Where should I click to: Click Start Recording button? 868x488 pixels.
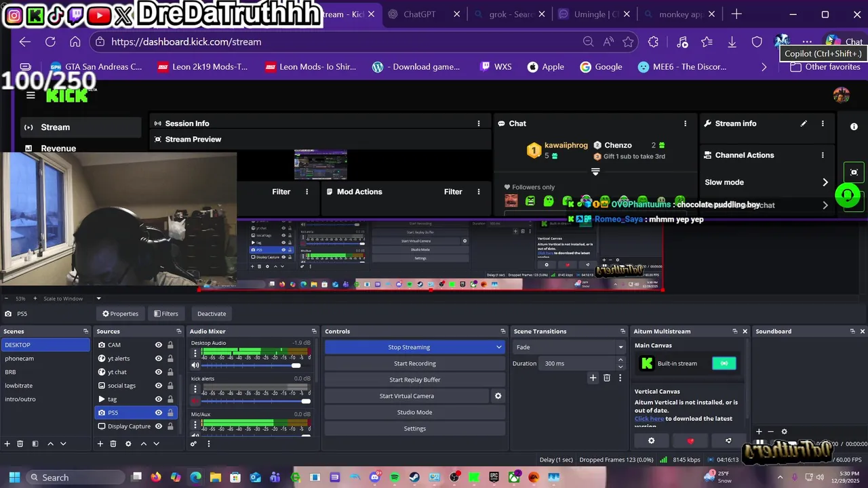click(x=415, y=363)
